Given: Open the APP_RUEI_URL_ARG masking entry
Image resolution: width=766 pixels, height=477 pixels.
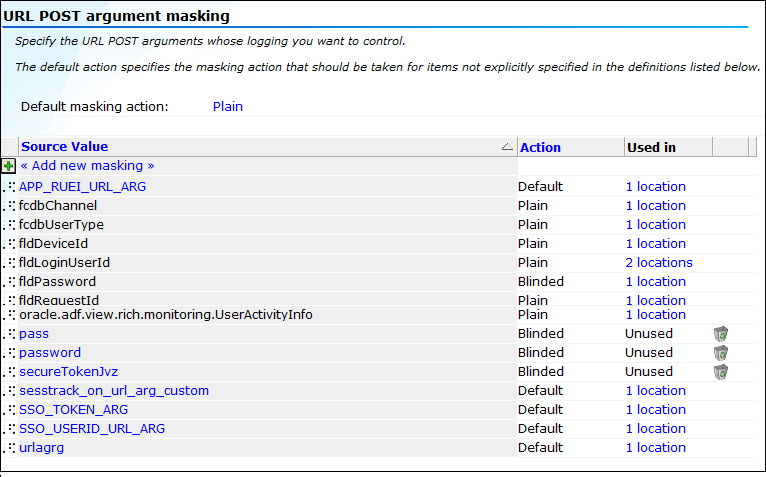Looking at the screenshot, I should (83, 187).
